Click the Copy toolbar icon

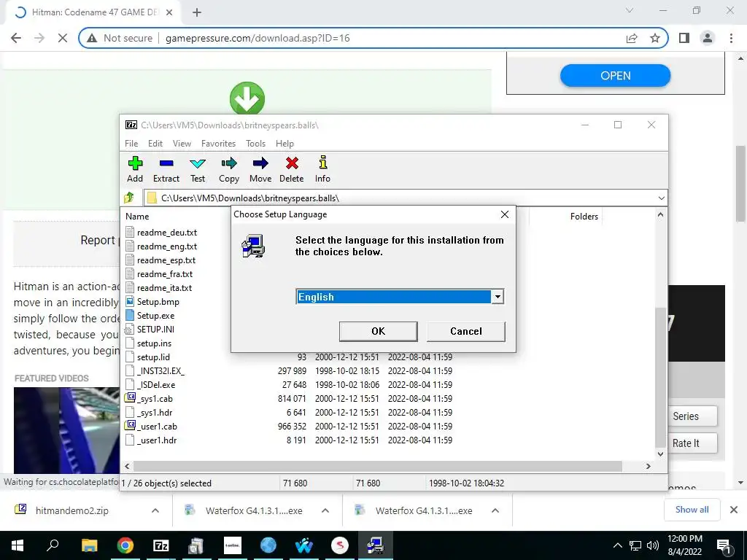point(228,169)
